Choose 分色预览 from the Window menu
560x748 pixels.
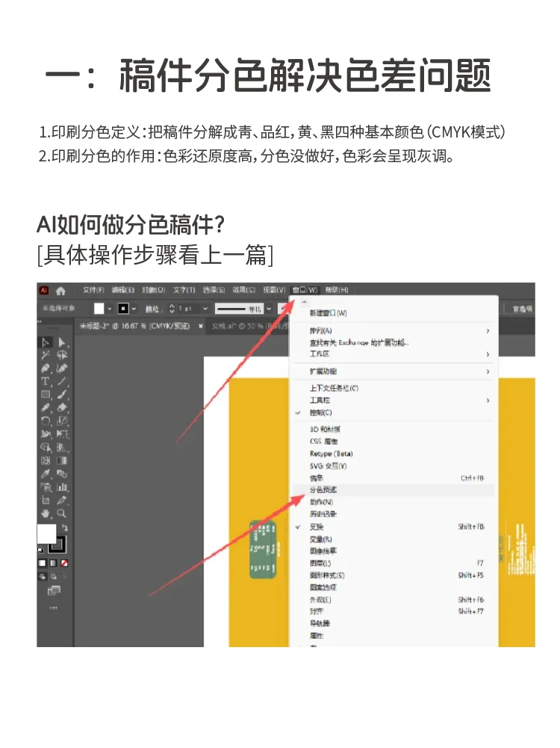[x=393, y=490]
